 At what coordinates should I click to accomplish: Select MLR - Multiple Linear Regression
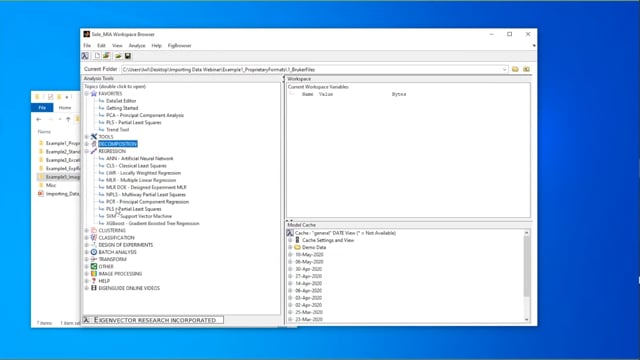[x=141, y=180]
